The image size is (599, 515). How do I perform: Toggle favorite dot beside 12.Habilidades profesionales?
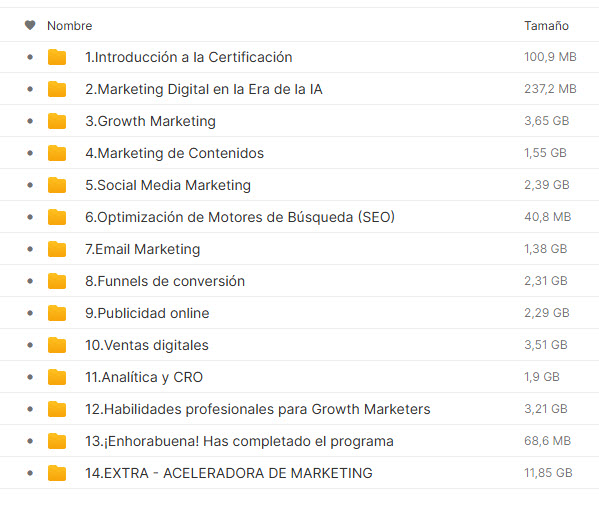pos(30,409)
